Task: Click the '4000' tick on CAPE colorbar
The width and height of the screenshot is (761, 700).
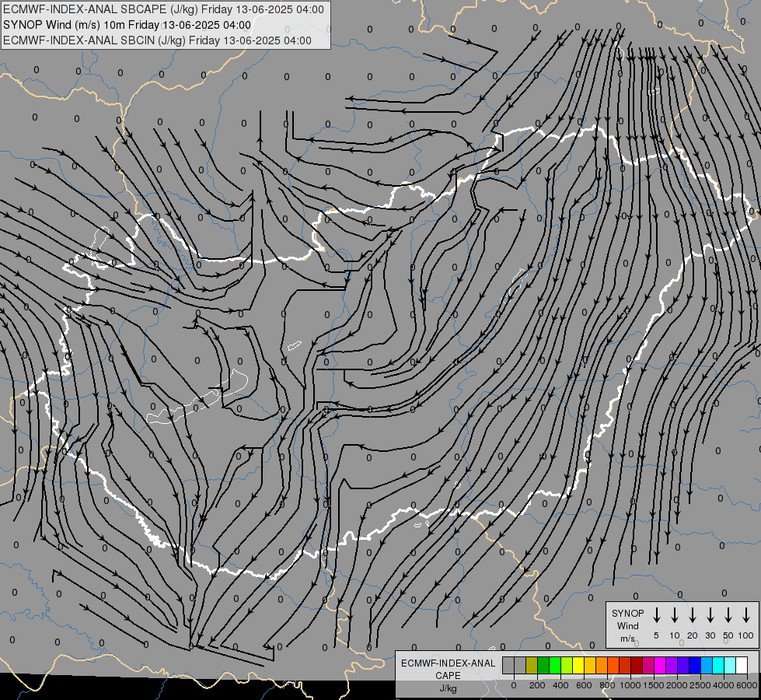Action: [x=724, y=685]
